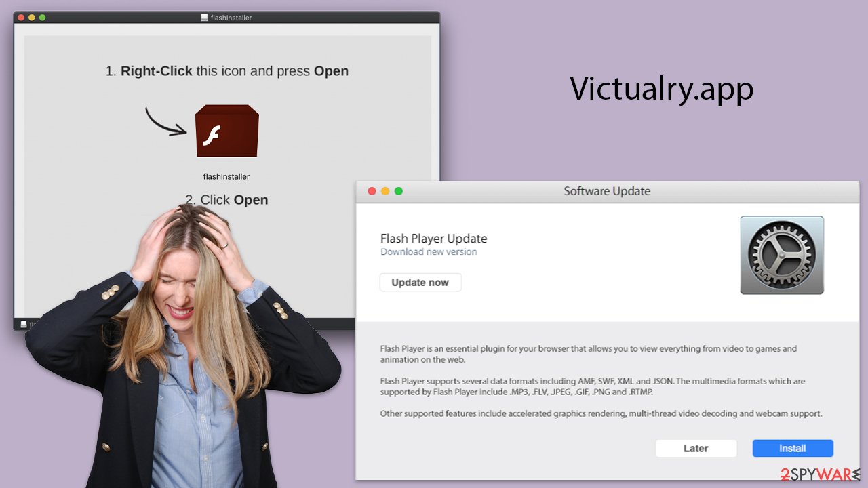Screen dimensions: 868x488
Task: Click the Update now button
Action: [420, 283]
